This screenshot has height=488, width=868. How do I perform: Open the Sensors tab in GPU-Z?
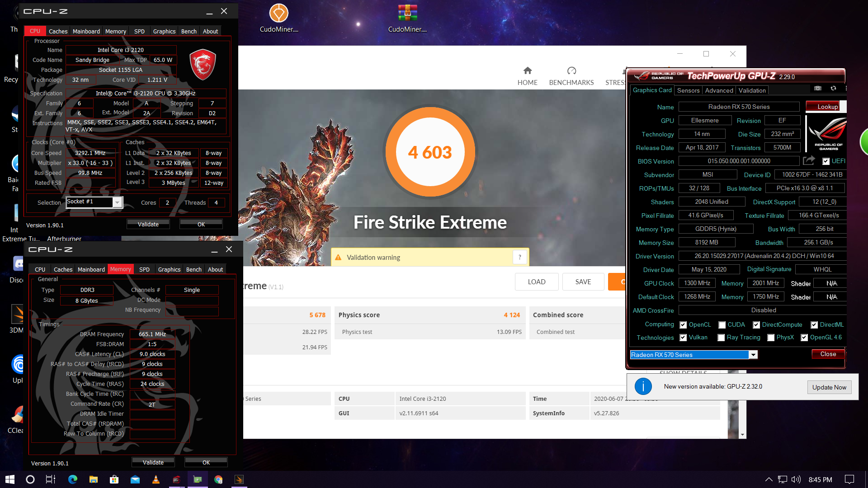point(688,90)
